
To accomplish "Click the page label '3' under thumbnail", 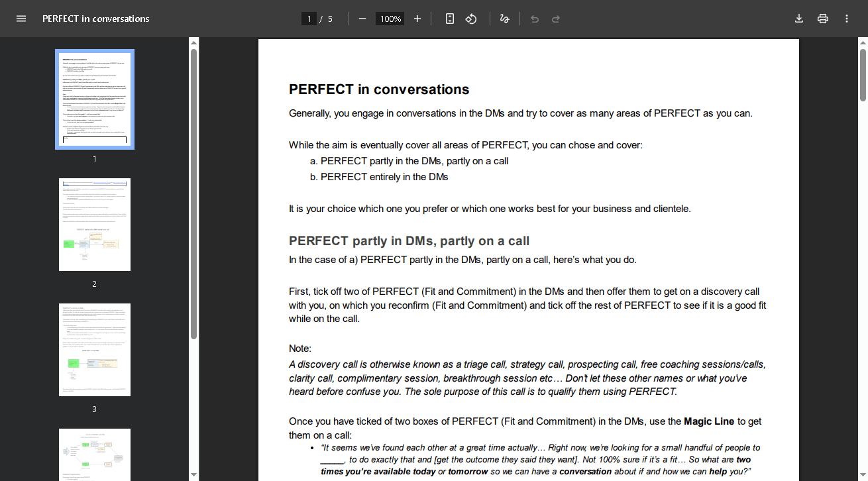I will coord(95,409).
